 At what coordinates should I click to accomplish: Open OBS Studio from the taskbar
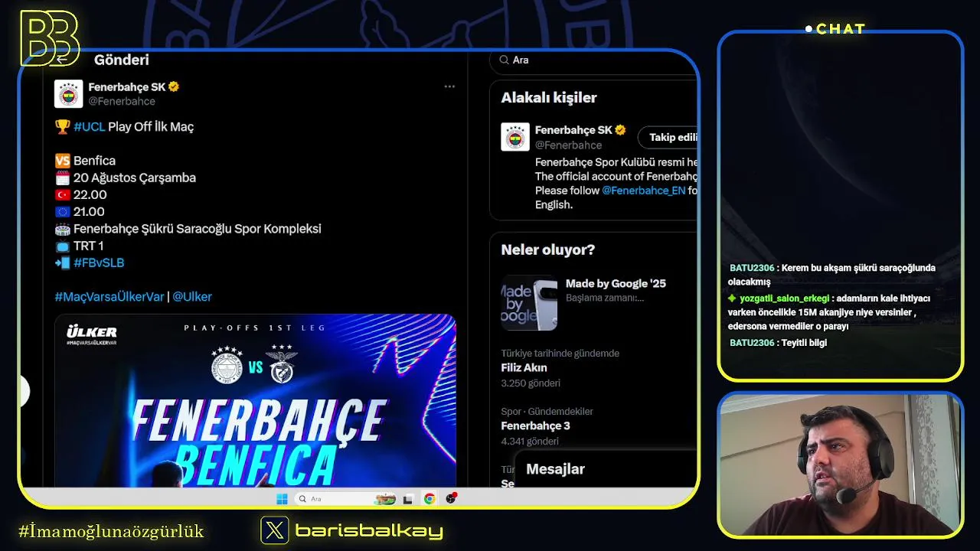pyautogui.click(x=451, y=499)
